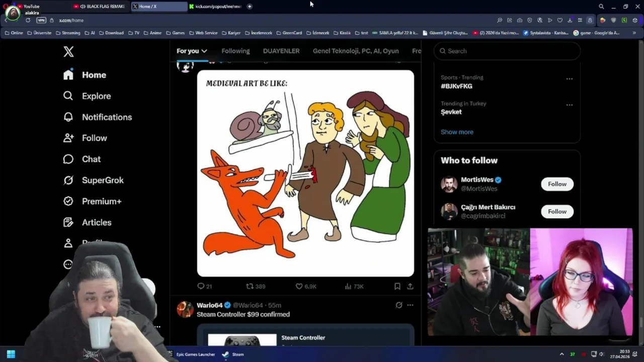
Task: Open the GreenCard bookmarks folder
Action: 289,33
